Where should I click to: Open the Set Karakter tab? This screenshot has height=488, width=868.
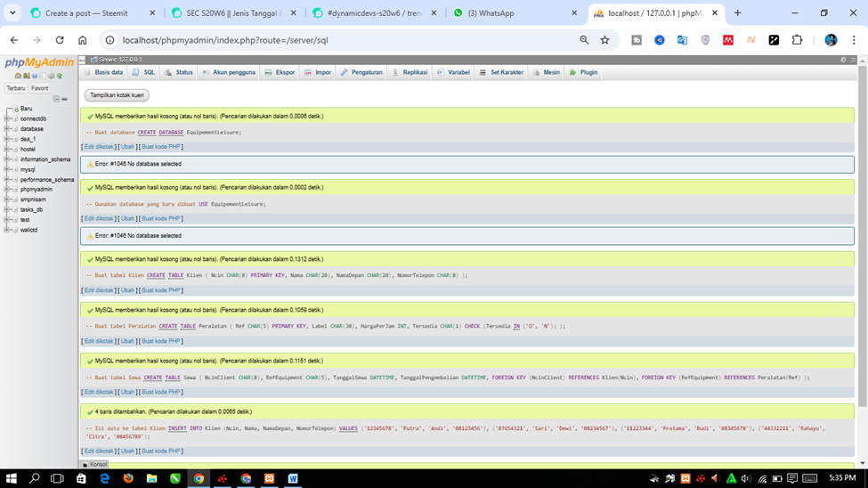point(501,72)
